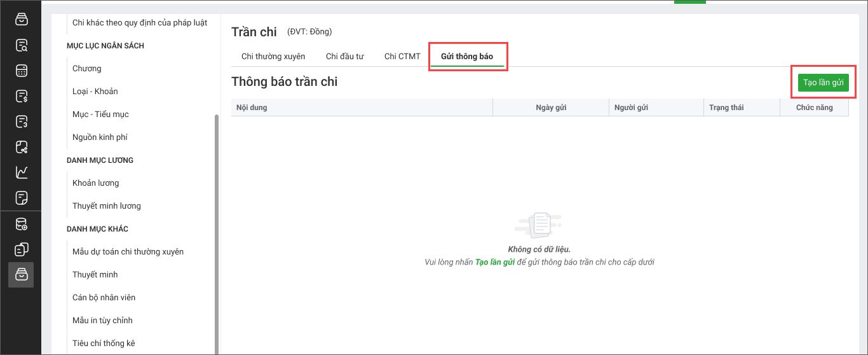Click the left panel vertical scrollbar

coord(217,234)
